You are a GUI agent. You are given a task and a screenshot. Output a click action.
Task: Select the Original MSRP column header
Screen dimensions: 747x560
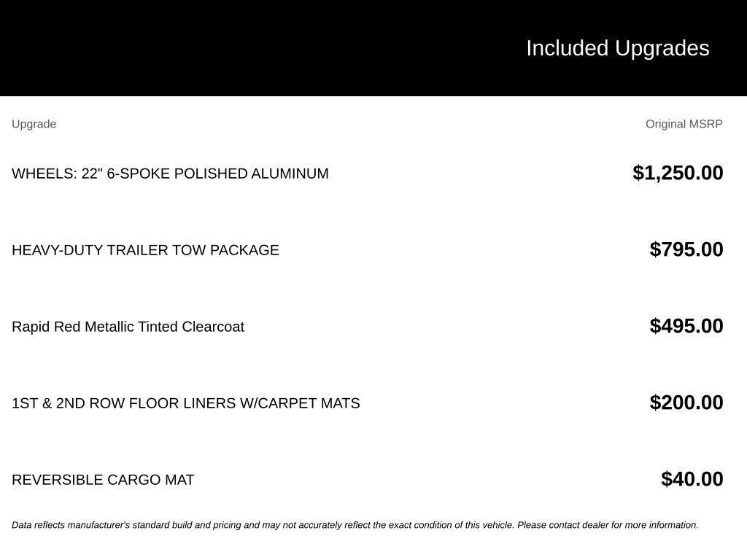pos(684,124)
